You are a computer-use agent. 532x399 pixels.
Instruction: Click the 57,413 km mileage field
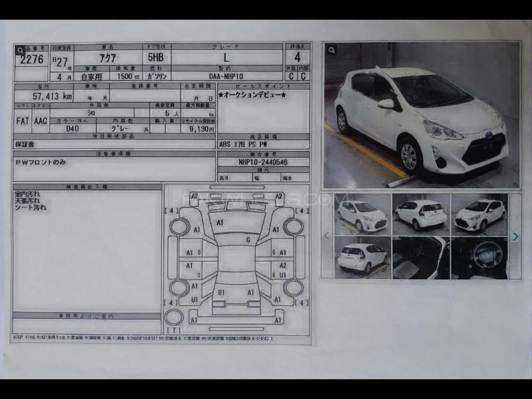(44, 96)
